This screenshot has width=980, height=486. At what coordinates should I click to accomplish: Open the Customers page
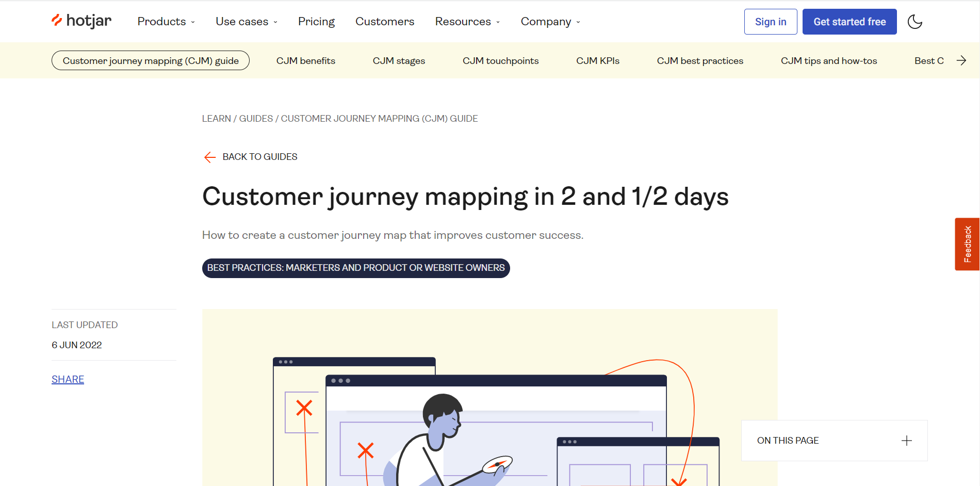(x=385, y=22)
